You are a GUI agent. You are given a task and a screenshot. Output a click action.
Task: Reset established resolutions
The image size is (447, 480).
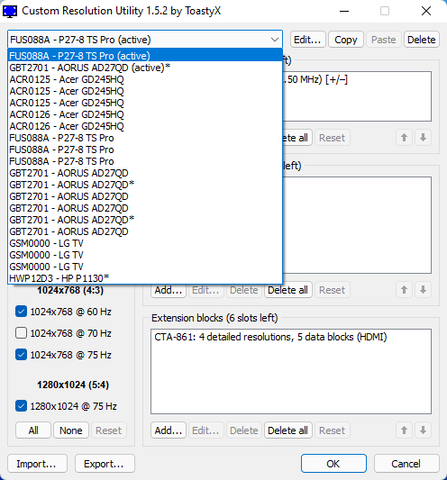click(109, 430)
